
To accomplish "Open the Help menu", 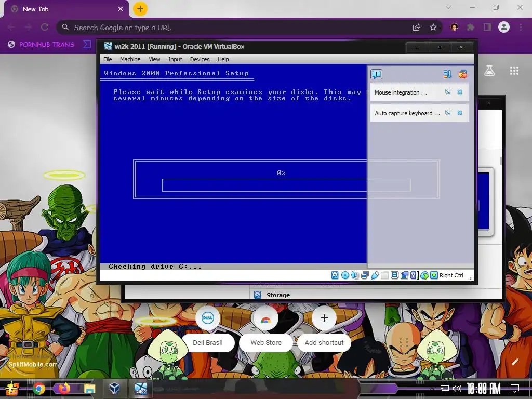I will pos(223,59).
